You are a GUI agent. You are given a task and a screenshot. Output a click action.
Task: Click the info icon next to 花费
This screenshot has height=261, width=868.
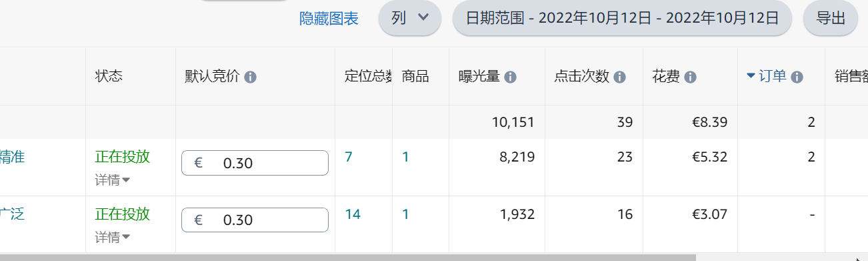click(x=690, y=77)
